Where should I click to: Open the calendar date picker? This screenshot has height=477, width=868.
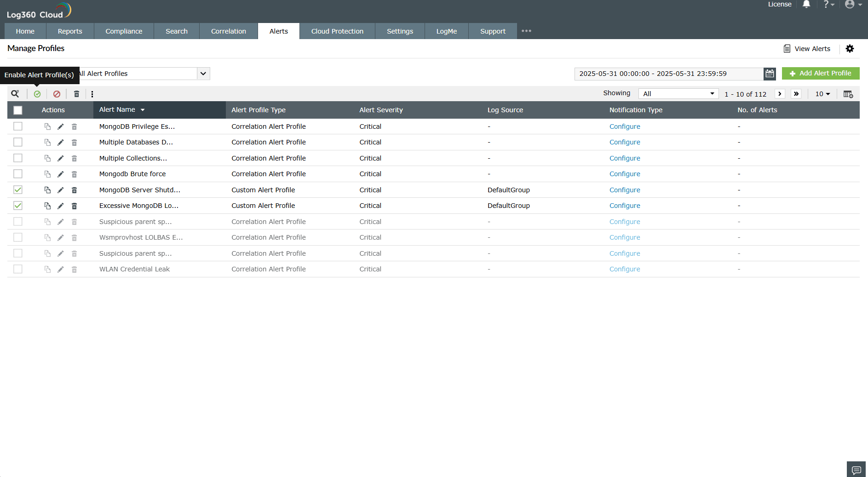[x=770, y=73]
